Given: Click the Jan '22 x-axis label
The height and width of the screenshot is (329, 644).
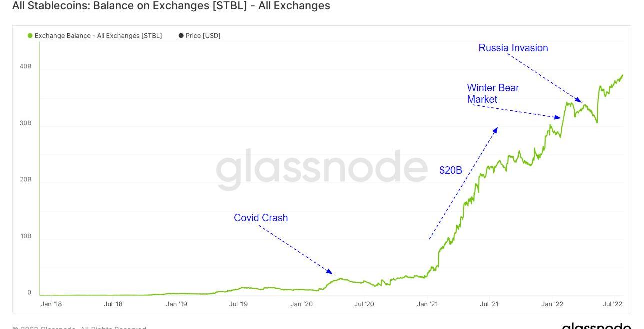Looking at the screenshot, I should 552,304.
